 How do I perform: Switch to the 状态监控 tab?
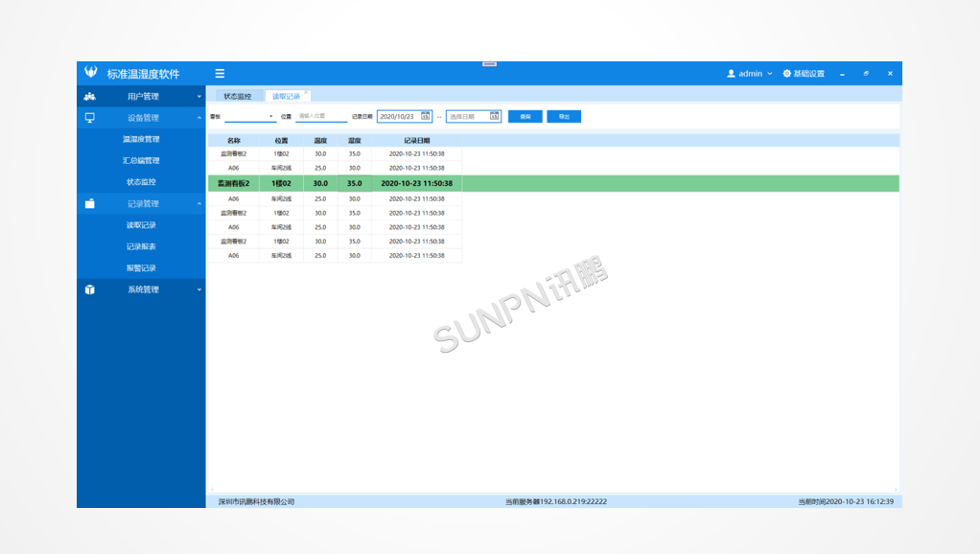click(x=237, y=96)
